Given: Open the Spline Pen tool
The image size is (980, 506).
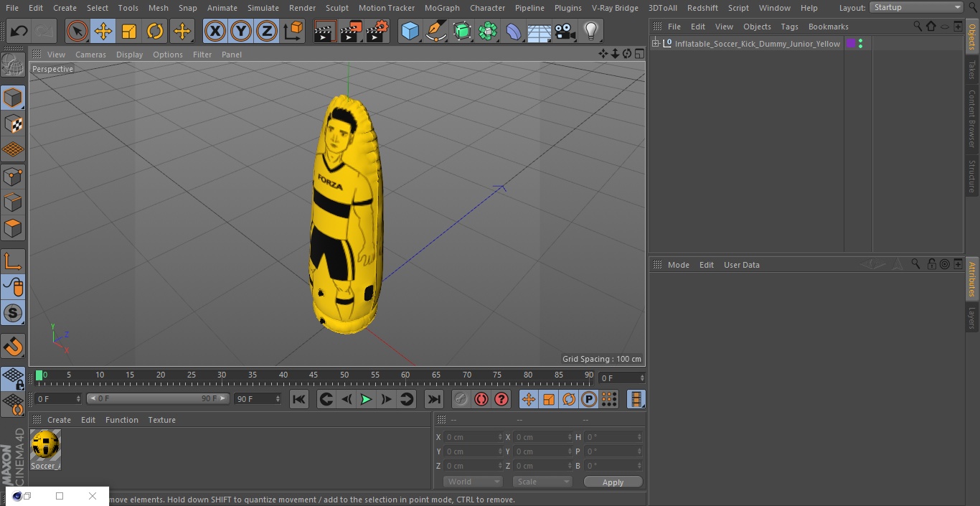Looking at the screenshot, I should pyautogui.click(x=435, y=32).
